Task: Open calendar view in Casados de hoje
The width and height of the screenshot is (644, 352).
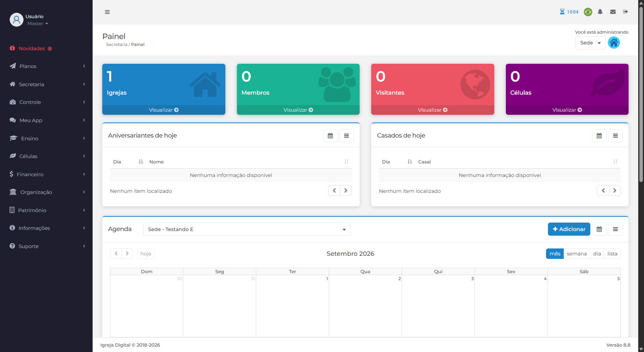Action: click(x=599, y=136)
